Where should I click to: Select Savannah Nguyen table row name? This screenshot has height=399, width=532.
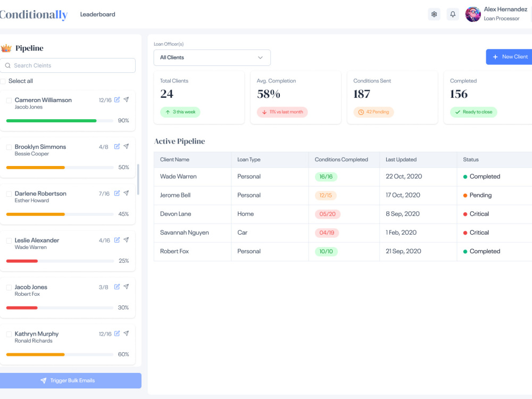pyautogui.click(x=185, y=232)
